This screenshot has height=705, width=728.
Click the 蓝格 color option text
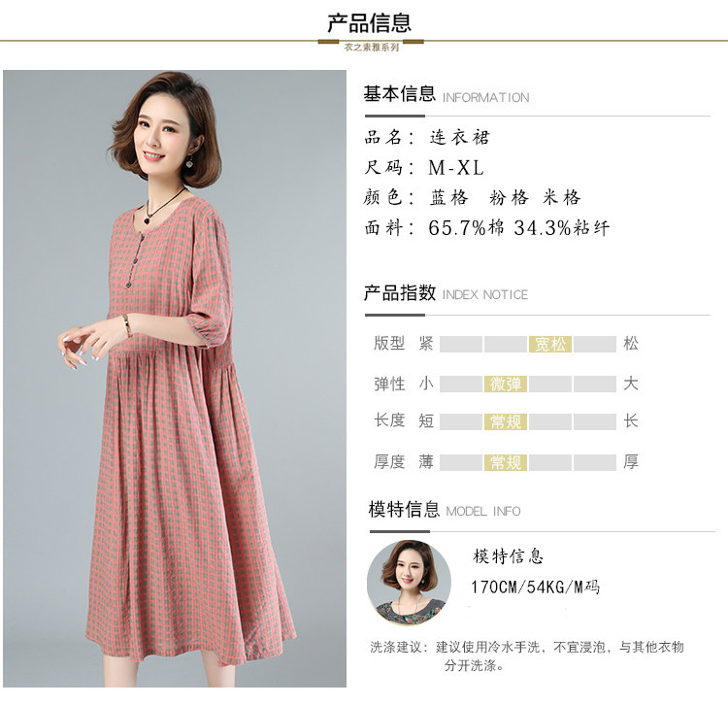[449, 198]
